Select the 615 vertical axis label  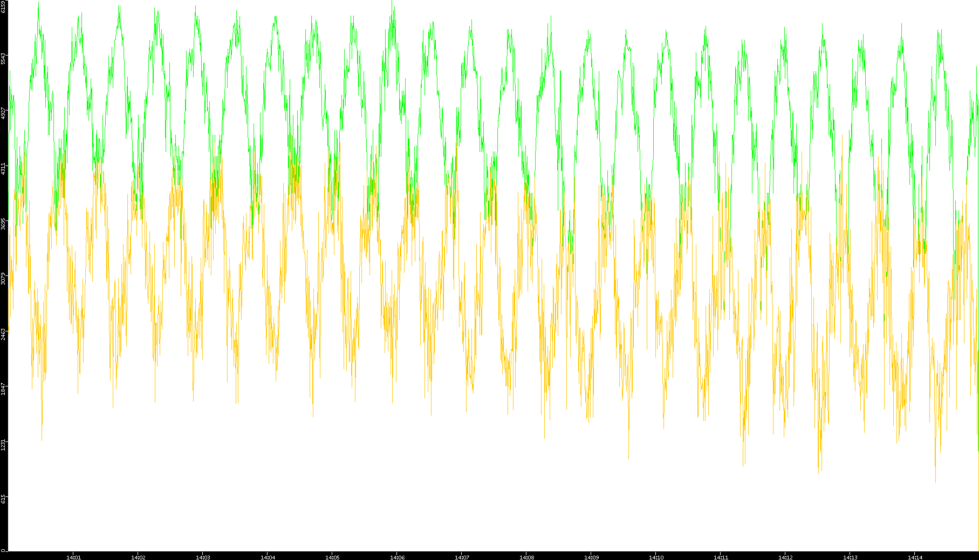4,500
